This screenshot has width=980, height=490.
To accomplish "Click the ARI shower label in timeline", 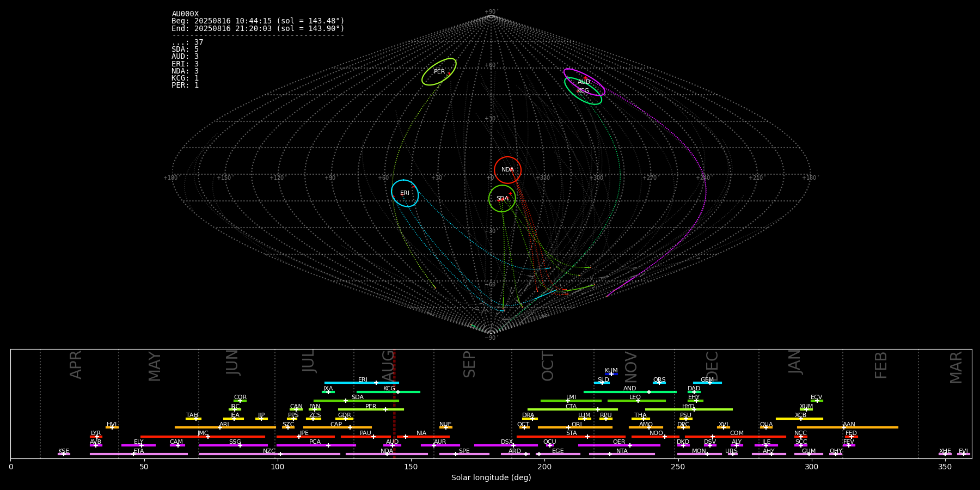I will 224,425.
